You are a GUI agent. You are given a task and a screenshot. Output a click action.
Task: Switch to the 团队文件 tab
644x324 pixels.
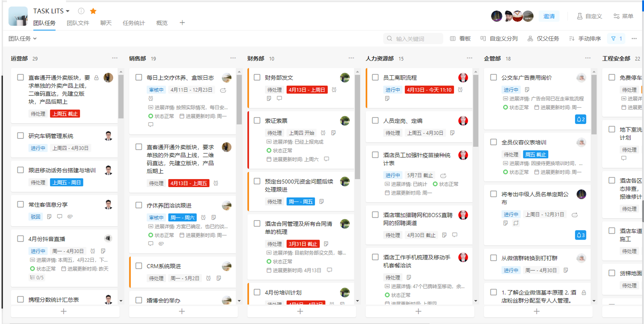tap(78, 23)
